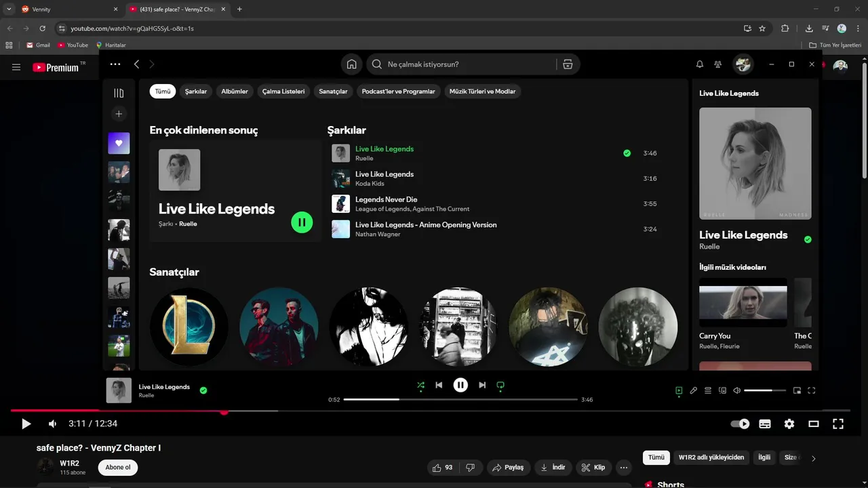
Task: Open League of Legends artist thumbnail
Action: coord(189,327)
